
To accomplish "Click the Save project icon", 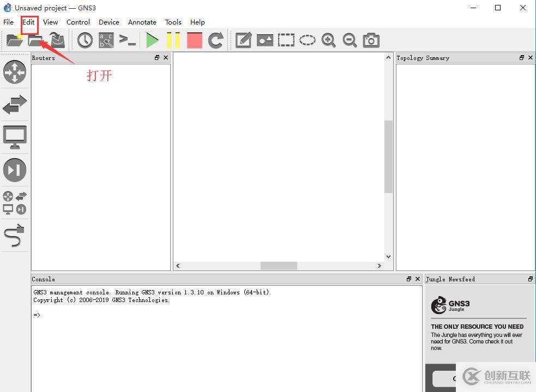I will pos(57,40).
